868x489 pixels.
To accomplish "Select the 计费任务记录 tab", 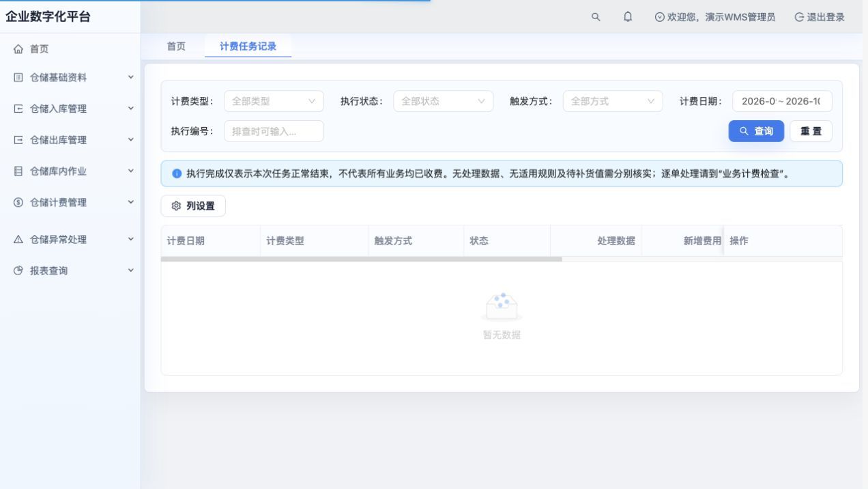I will (248, 46).
